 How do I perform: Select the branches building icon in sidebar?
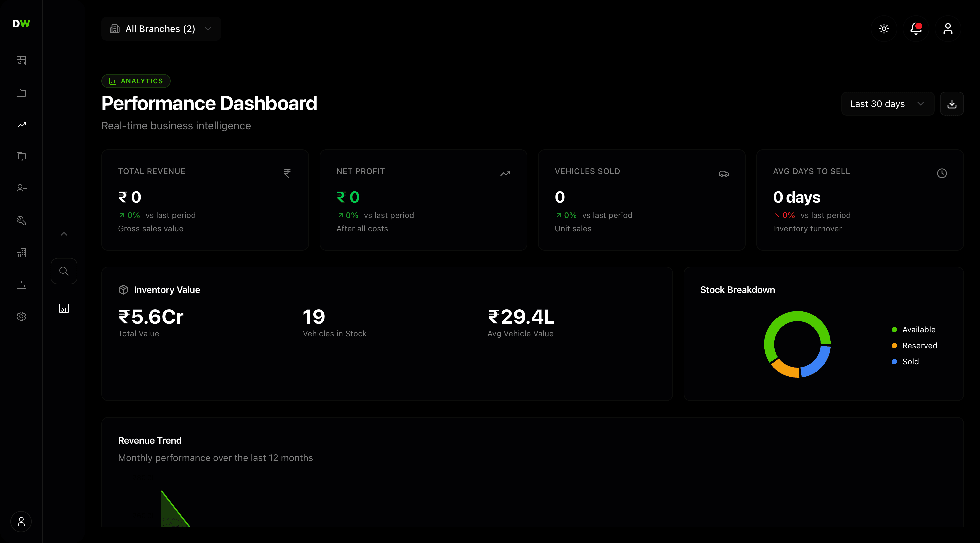click(x=21, y=252)
